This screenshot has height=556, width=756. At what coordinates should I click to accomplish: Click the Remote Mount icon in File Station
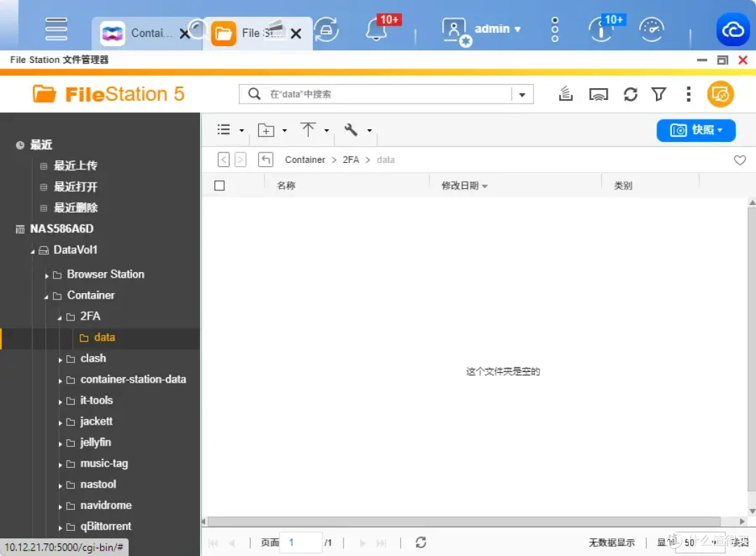tap(598, 94)
